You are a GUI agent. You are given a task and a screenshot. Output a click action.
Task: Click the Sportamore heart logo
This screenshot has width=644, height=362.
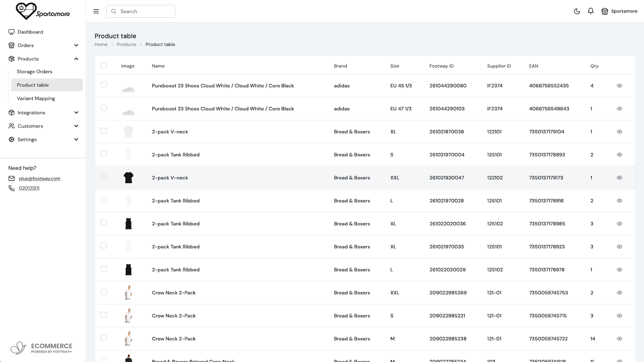point(26,11)
